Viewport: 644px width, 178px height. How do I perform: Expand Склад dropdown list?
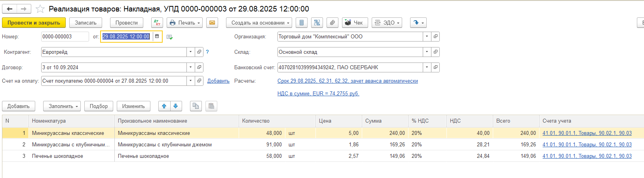(x=427, y=52)
